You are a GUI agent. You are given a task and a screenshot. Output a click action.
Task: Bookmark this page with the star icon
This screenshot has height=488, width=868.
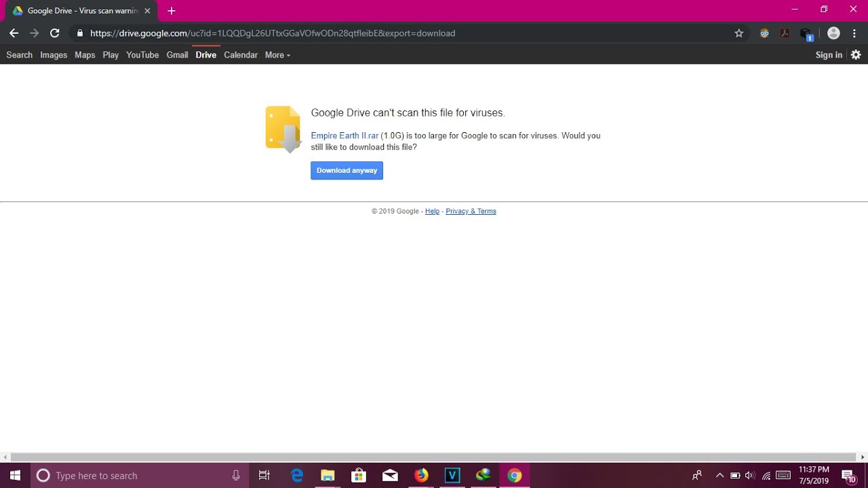coord(739,33)
